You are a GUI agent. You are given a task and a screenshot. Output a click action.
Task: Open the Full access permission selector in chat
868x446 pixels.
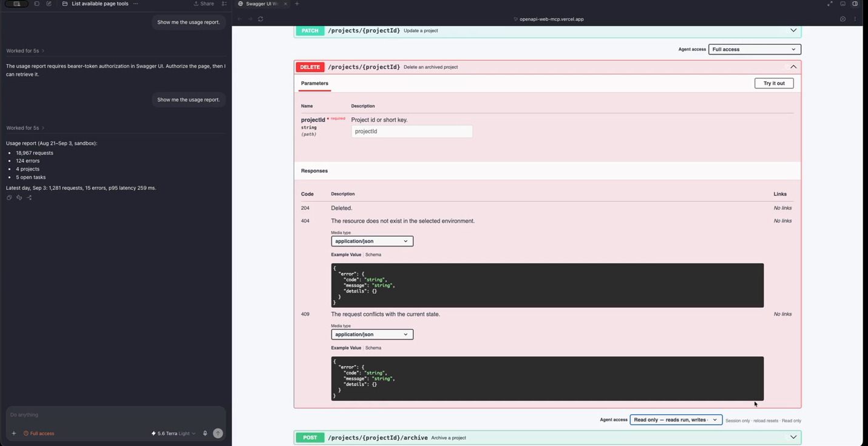pos(39,433)
